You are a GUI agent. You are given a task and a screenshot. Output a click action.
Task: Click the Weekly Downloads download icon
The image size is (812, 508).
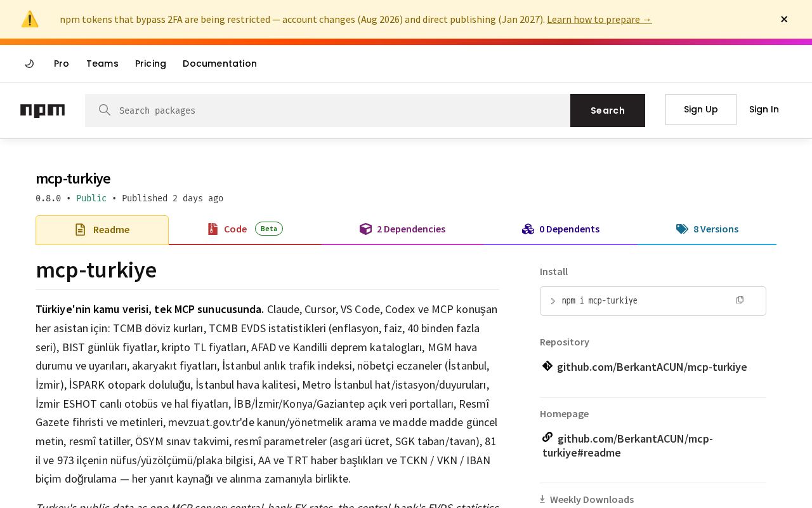pos(542,499)
